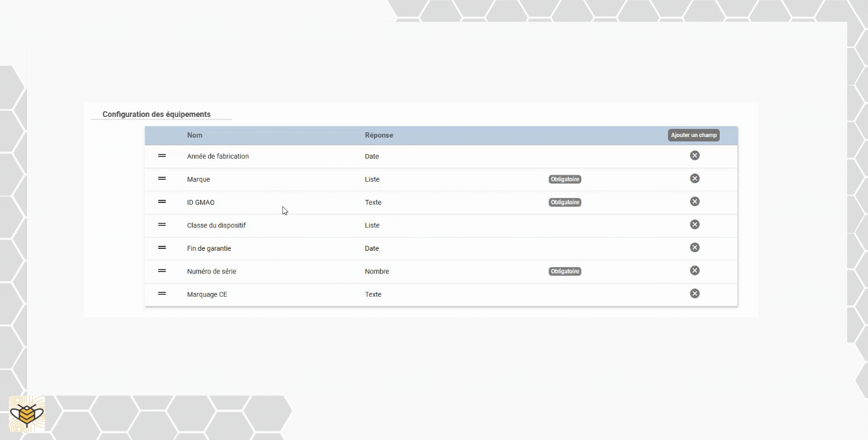Click Ajouter un champ button
The width and height of the screenshot is (868, 440).
693,135
